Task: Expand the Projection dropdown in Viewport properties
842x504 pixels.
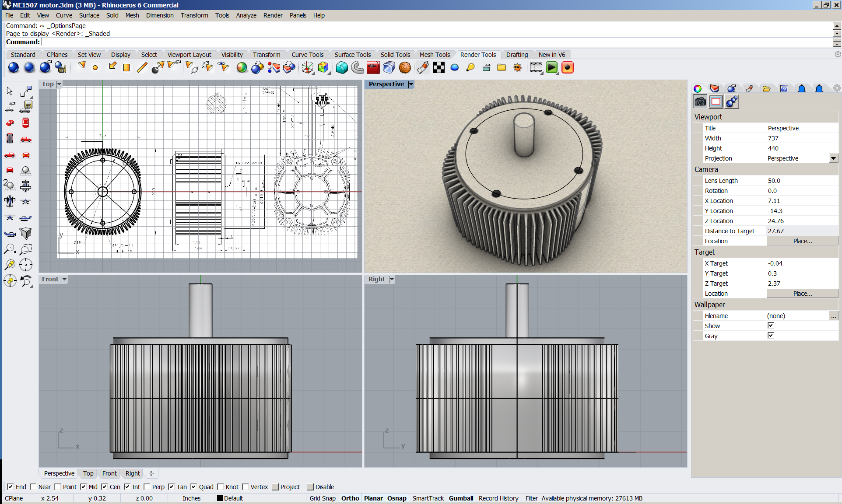Action: (834, 158)
